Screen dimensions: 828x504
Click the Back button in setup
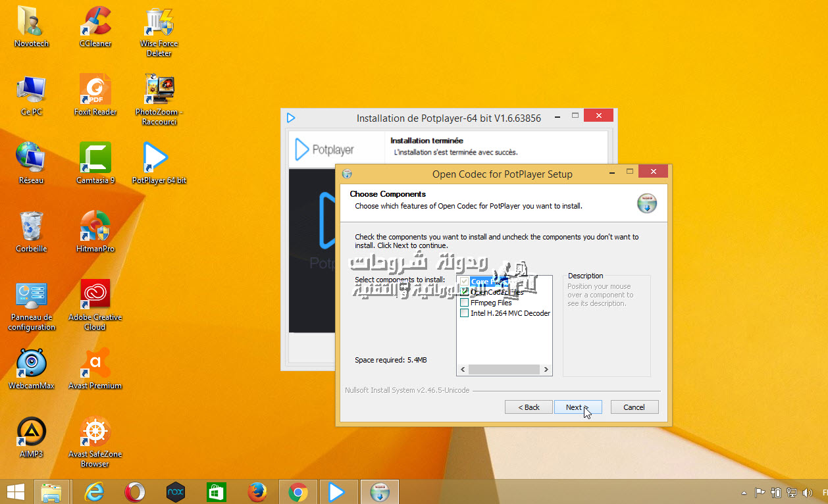pyautogui.click(x=529, y=407)
